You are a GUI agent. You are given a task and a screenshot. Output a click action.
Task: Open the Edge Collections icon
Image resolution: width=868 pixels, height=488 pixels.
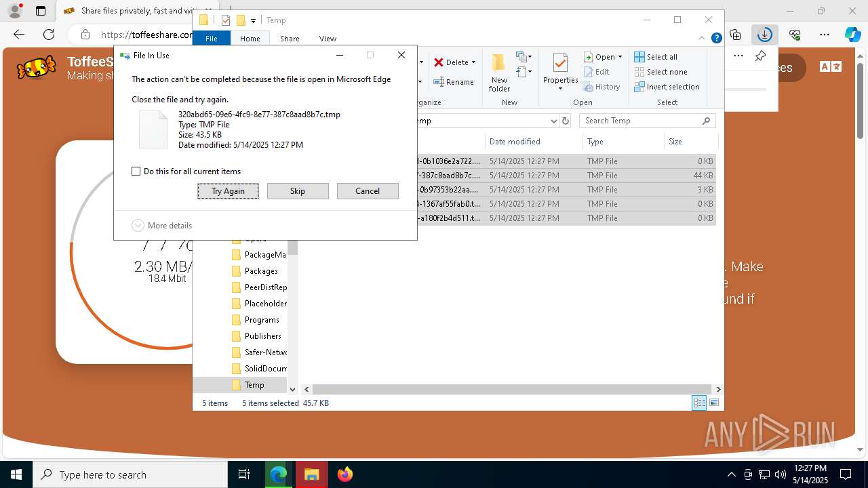coord(735,35)
